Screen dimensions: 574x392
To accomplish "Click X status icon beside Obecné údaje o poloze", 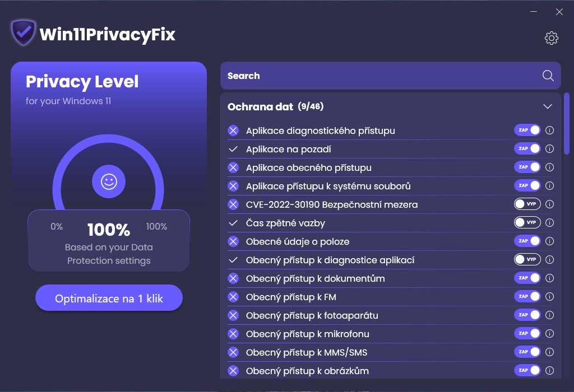I will point(233,241).
